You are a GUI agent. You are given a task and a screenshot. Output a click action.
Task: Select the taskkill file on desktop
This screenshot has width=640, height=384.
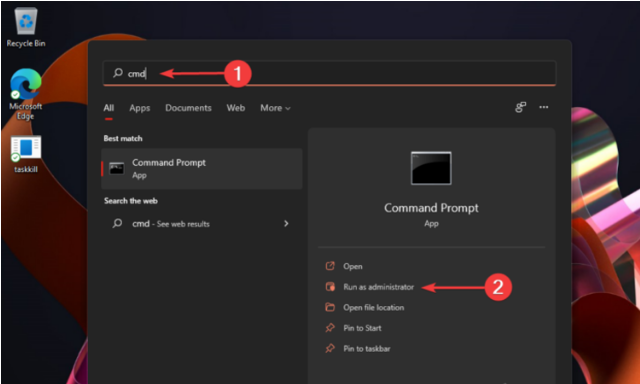coord(26,154)
